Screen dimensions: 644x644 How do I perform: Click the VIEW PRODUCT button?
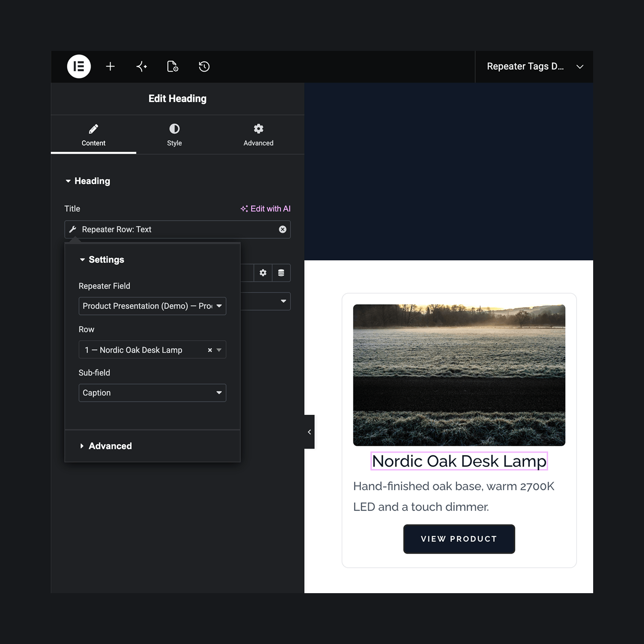[459, 539]
